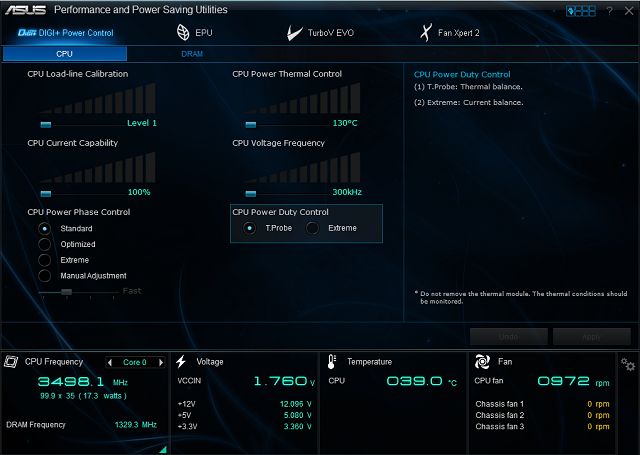The width and height of the screenshot is (640, 455).
Task: Select T.Probe duty control option
Action: tap(249, 228)
